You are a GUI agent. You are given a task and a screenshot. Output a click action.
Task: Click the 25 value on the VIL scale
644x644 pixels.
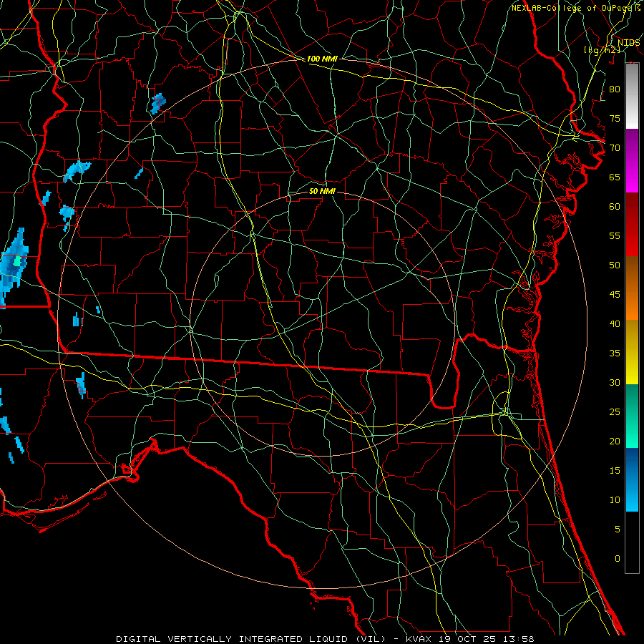coord(615,412)
